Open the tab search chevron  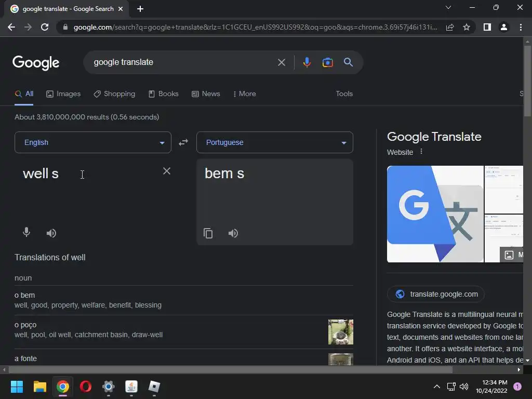(x=448, y=7)
